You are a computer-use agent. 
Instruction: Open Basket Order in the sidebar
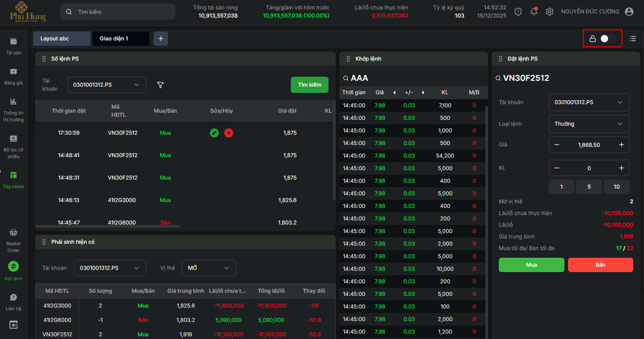tap(13, 240)
